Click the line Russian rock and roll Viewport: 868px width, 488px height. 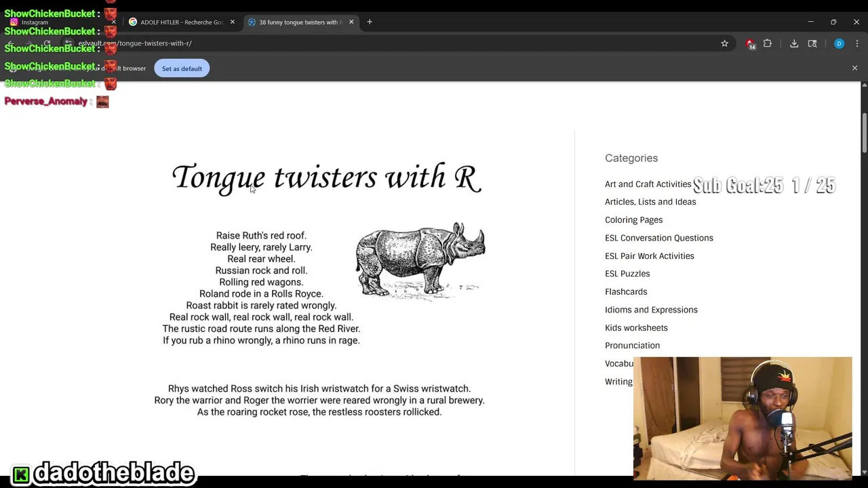point(261,270)
